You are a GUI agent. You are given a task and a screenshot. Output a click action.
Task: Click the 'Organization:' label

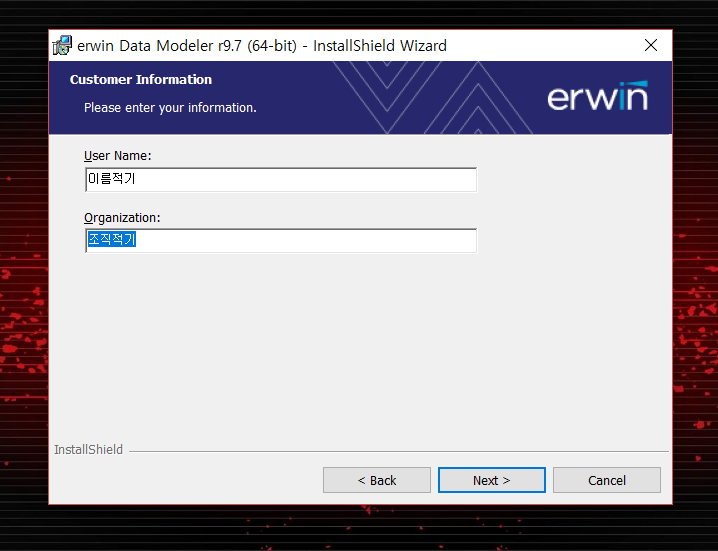click(122, 218)
